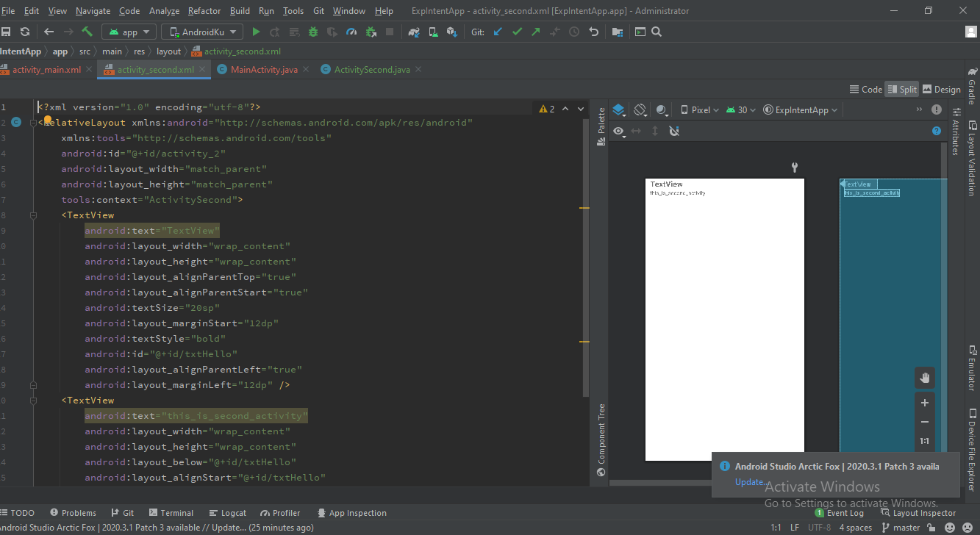Switch editor to Design view
The image size is (980, 535).
click(942, 89)
